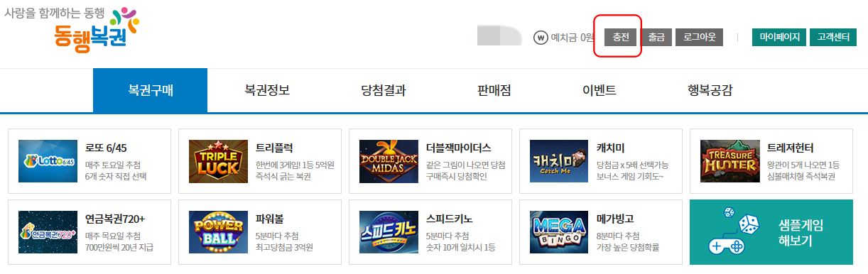Click '숫자 10개 일치시 1등' text

pyautogui.click(x=460, y=247)
